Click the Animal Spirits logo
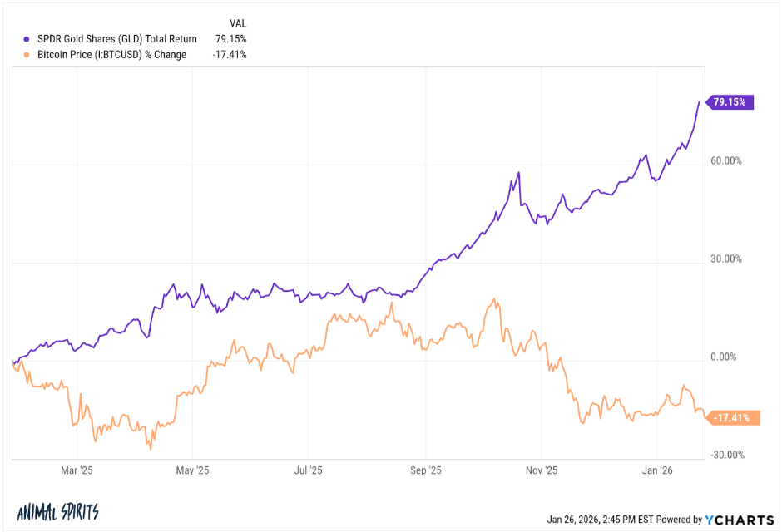 tap(58, 511)
